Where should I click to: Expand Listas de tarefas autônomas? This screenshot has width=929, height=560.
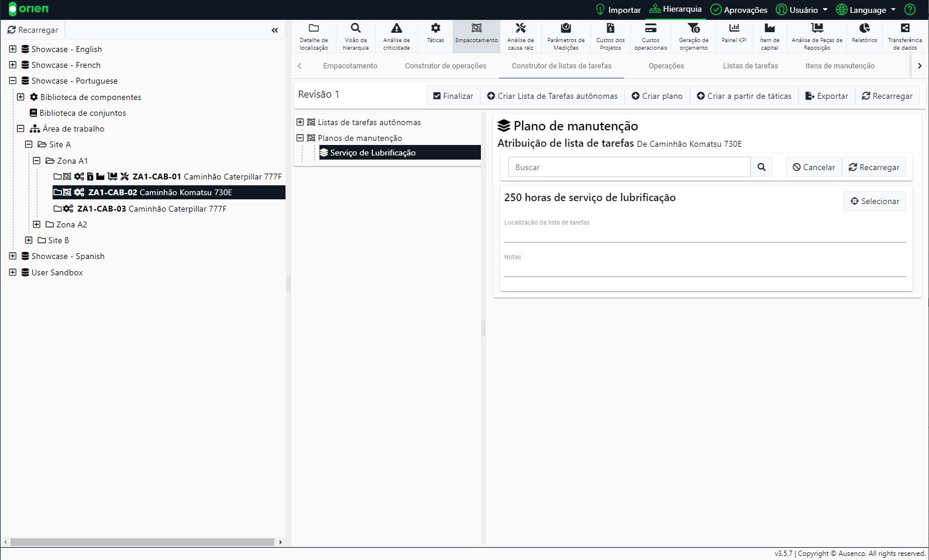[x=300, y=122]
